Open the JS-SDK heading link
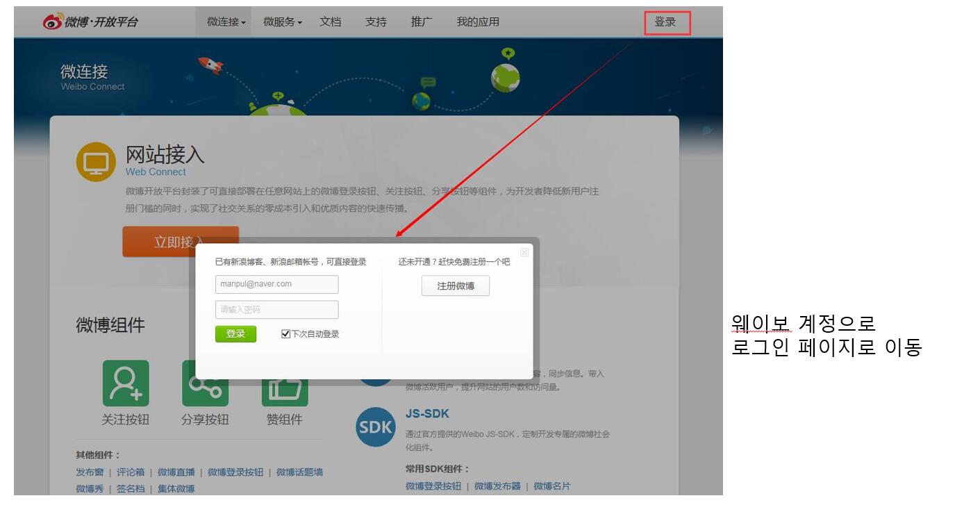This screenshot has width=980, height=505. [427, 414]
